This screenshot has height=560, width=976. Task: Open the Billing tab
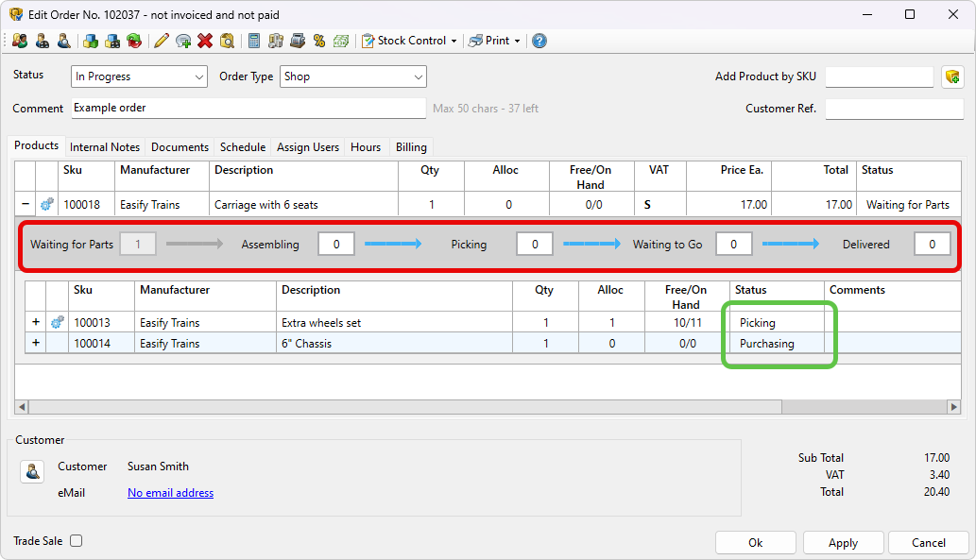coord(411,147)
